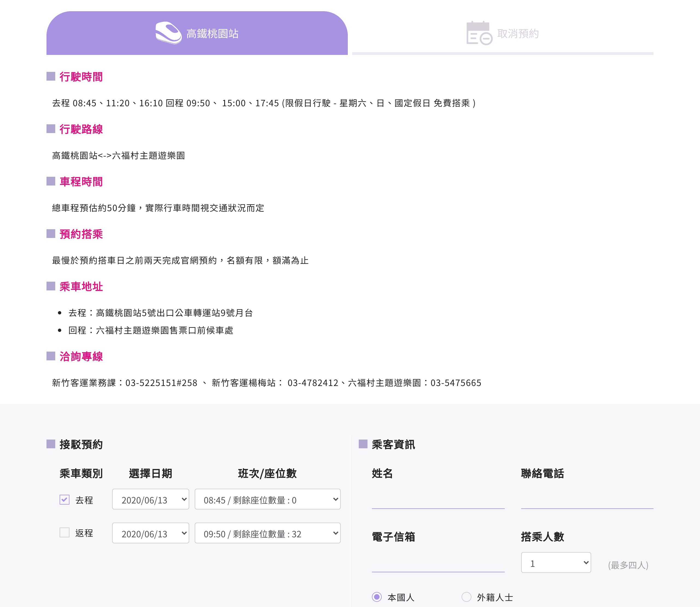Expand 08:45 departure trip seats dropdown
Image resolution: width=700 pixels, height=607 pixels.
[267, 499]
